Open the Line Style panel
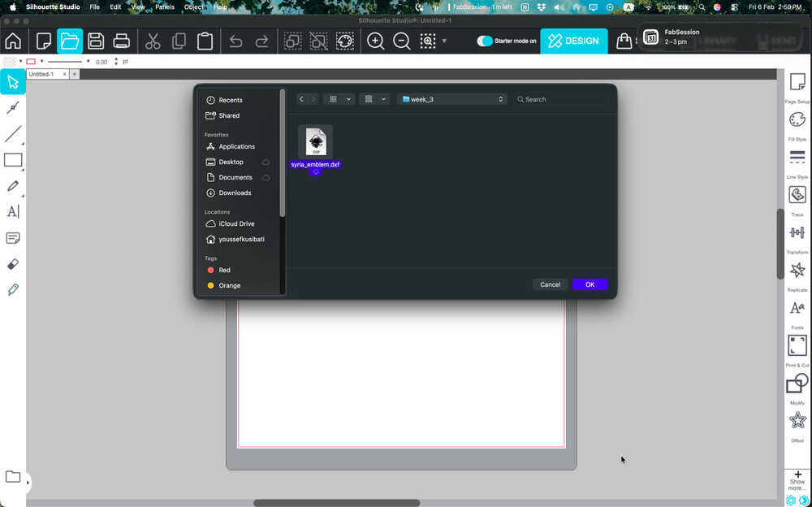 pyautogui.click(x=797, y=157)
